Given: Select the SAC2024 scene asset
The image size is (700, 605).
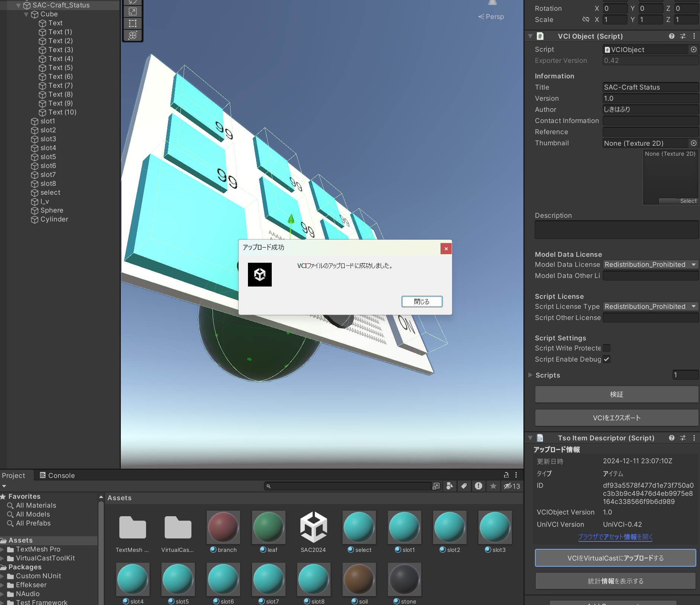Looking at the screenshot, I should coord(313,532).
